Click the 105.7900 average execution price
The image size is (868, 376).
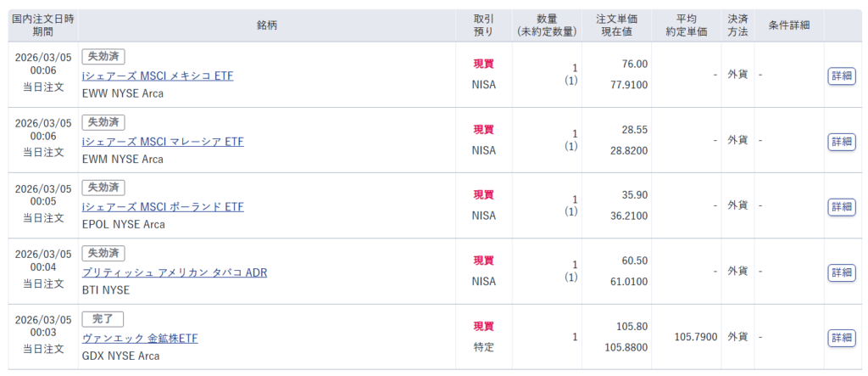tap(695, 337)
